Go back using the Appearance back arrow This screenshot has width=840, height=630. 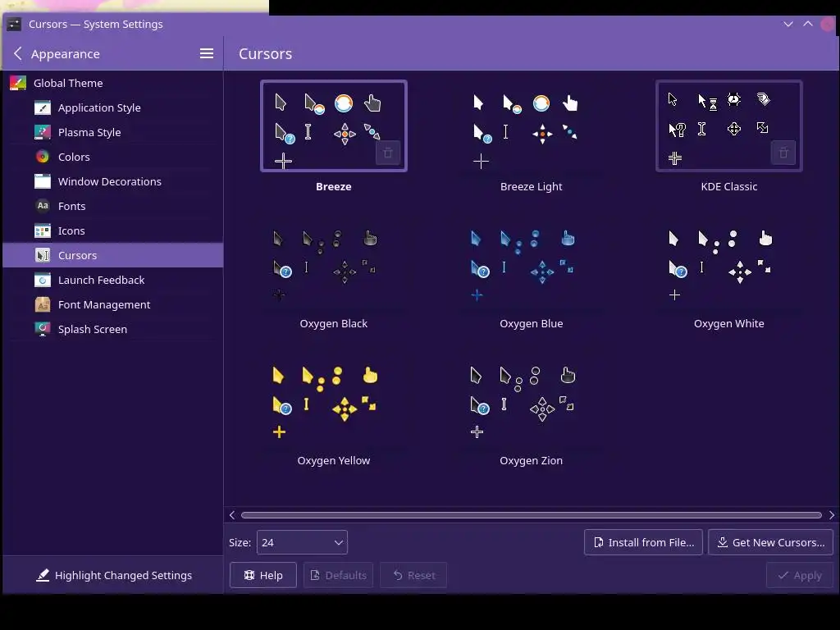click(18, 53)
